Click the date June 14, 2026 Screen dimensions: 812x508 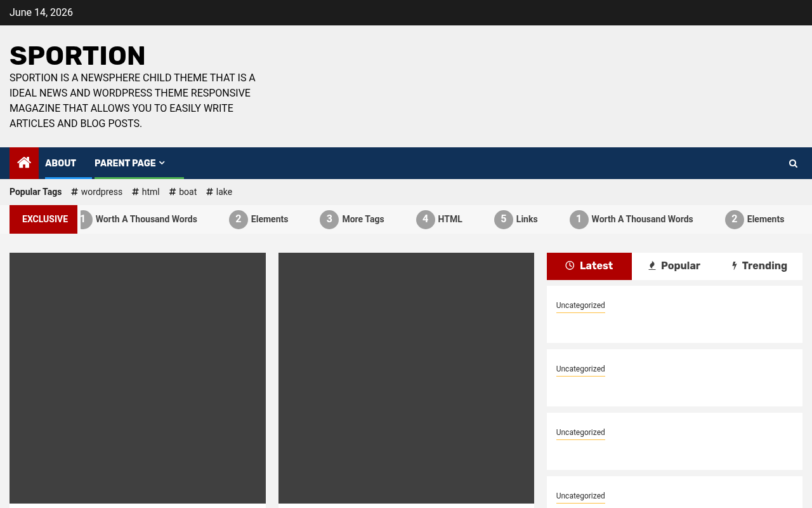41,13
